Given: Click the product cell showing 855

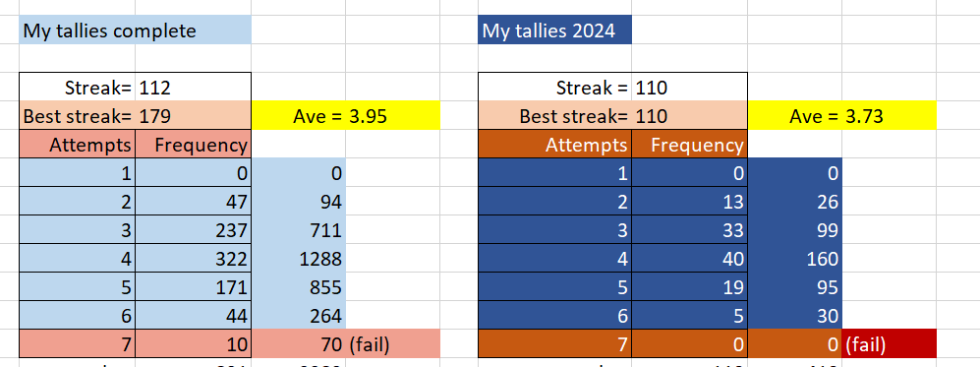Looking at the screenshot, I should point(299,287).
